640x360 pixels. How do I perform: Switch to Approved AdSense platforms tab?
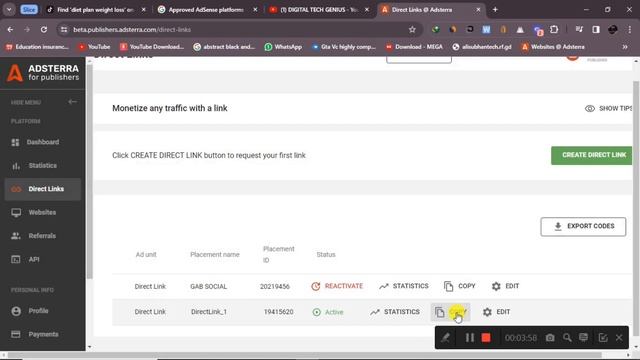(207, 9)
